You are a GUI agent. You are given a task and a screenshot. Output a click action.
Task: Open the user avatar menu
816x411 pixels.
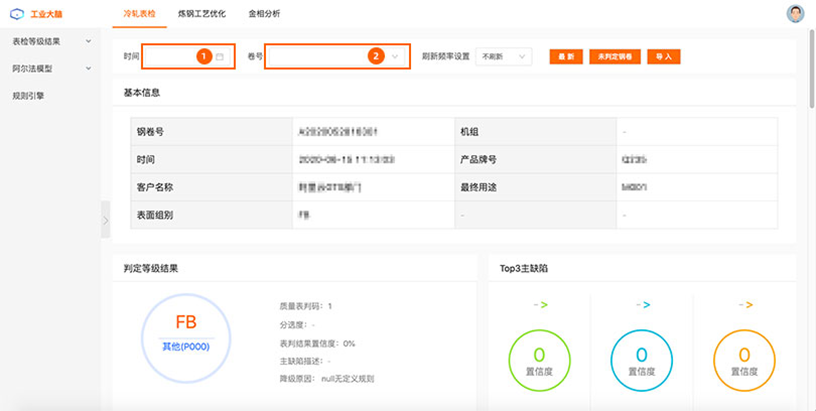[x=795, y=14]
